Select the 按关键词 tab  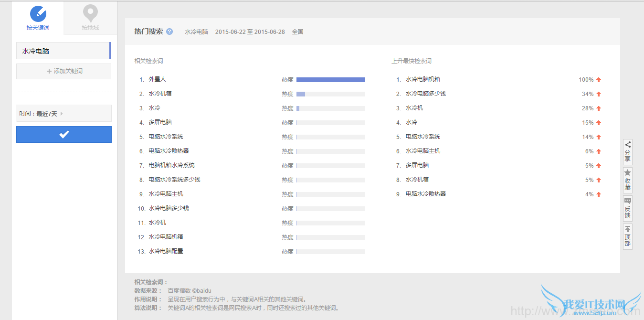click(38, 18)
